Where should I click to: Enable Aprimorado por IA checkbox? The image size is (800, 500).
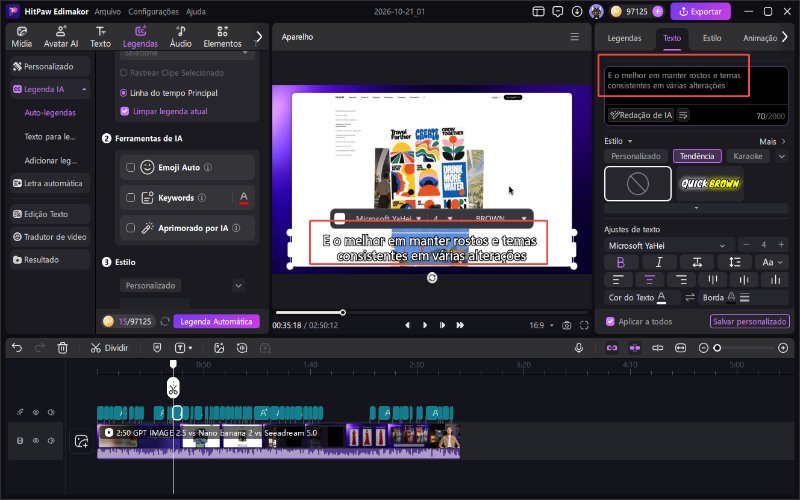[x=130, y=228]
